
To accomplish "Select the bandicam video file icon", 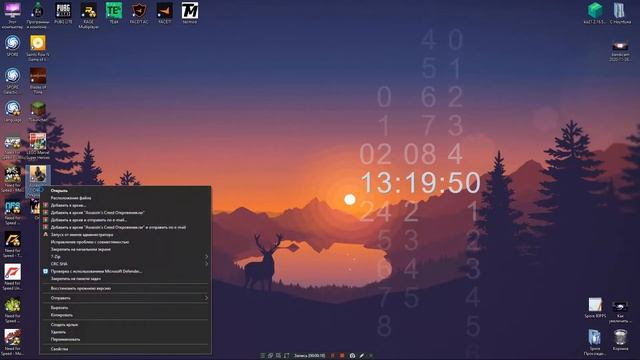I will [x=620, y=51].
